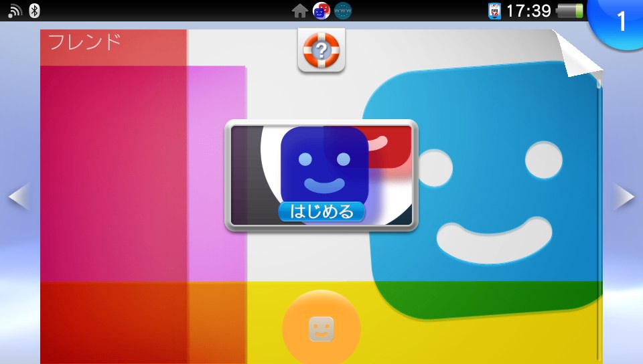The height and width of the screenshot is (364, 643).
Task: Tap the フレンド title label
Action: click(x=84, y=42)
